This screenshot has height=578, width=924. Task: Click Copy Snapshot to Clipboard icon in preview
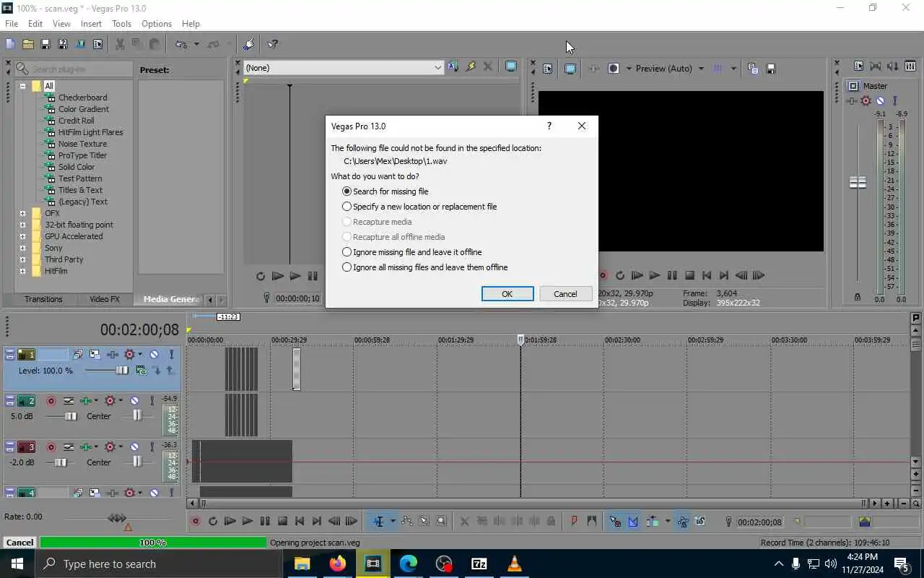pos(753,69)
